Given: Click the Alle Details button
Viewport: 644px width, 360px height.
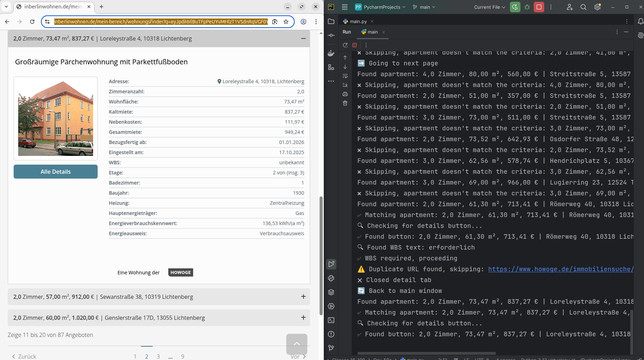Looking at the screenshot, I should point(56,172).
